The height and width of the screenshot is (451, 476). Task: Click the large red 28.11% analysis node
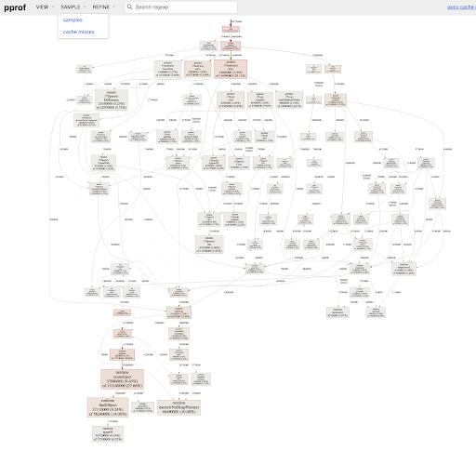click(231, 69)
